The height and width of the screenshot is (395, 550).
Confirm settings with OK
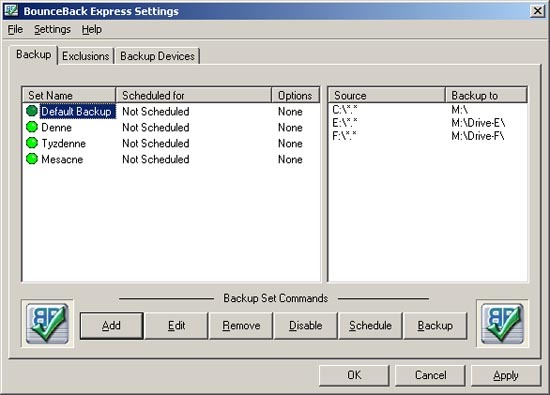click(x=354, y=375)
